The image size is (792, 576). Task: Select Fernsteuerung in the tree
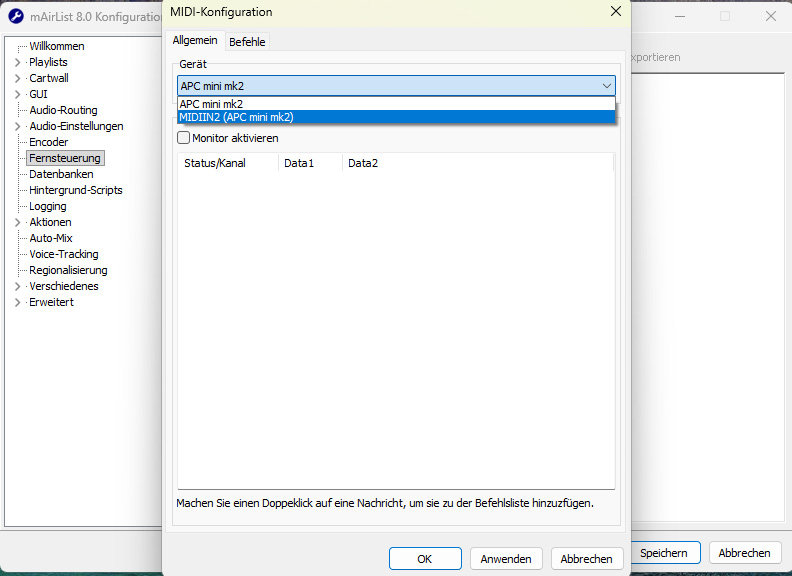tap(64, 158)
